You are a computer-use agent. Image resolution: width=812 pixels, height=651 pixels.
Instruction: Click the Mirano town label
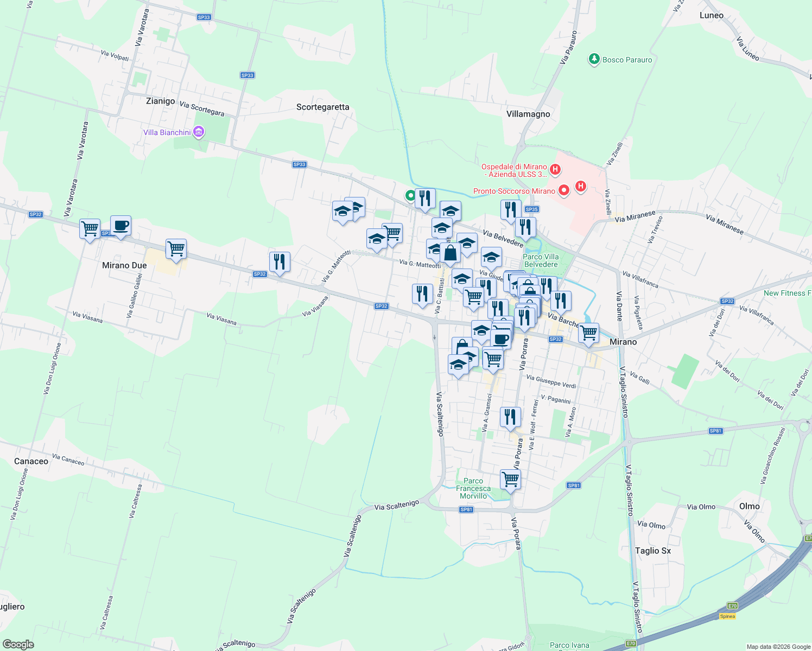pyautogui.click(x=623, y=342)
